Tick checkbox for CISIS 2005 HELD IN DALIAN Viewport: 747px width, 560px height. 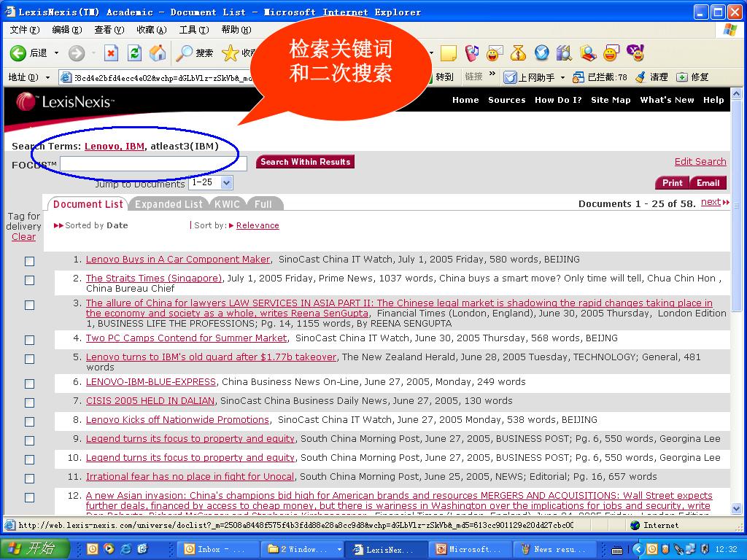click(29, 402)
